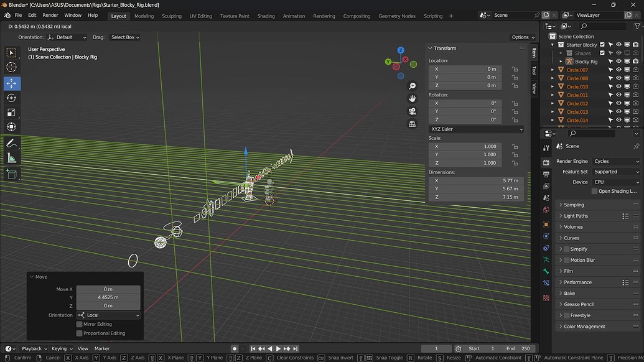Open the Options button in viewport header
Screen dimensions: 644x362
pyautogui.click(x=523, y=37)
